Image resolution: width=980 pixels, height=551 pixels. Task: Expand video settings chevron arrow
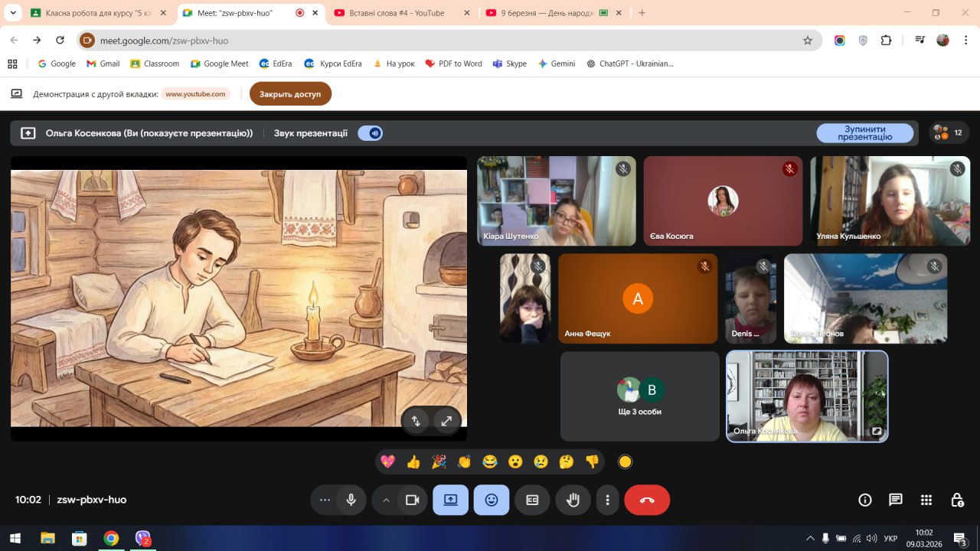(x=386, y=500)
